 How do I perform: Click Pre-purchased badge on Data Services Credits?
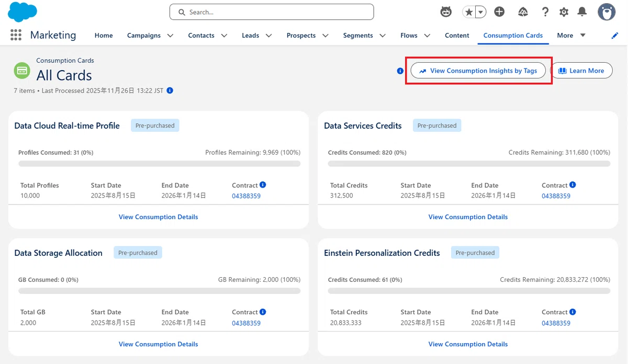(x=437, y=126)
